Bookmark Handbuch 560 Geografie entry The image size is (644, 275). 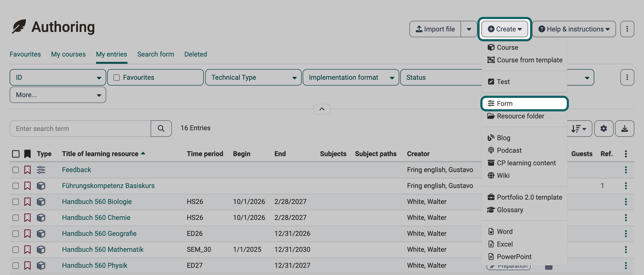coord(27,233)
